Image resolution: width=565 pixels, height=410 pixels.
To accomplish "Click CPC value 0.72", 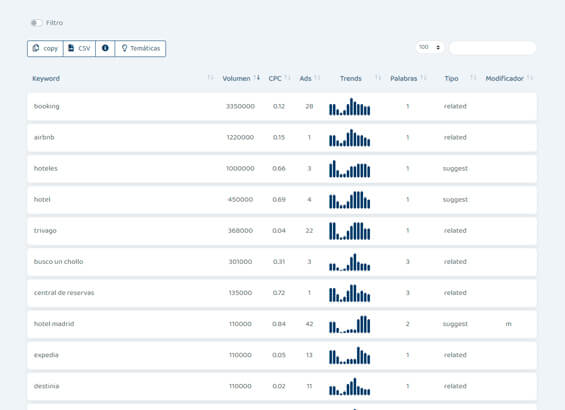I will click(279, 293).
